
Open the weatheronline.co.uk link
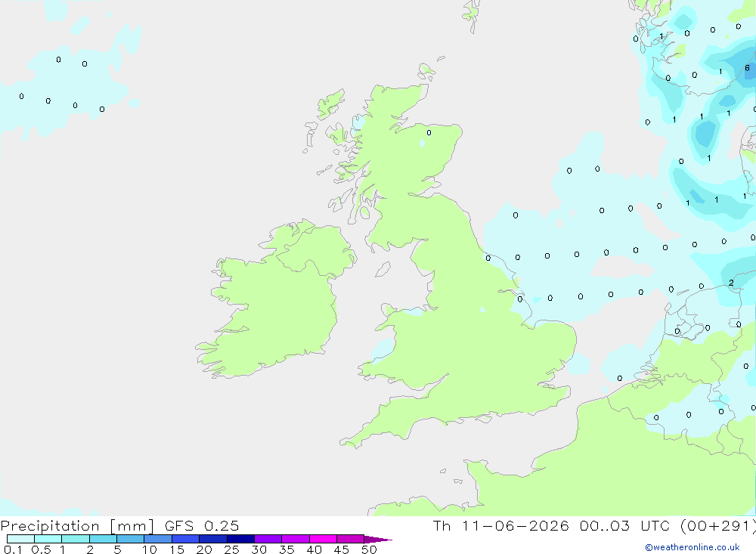[692, 547]
